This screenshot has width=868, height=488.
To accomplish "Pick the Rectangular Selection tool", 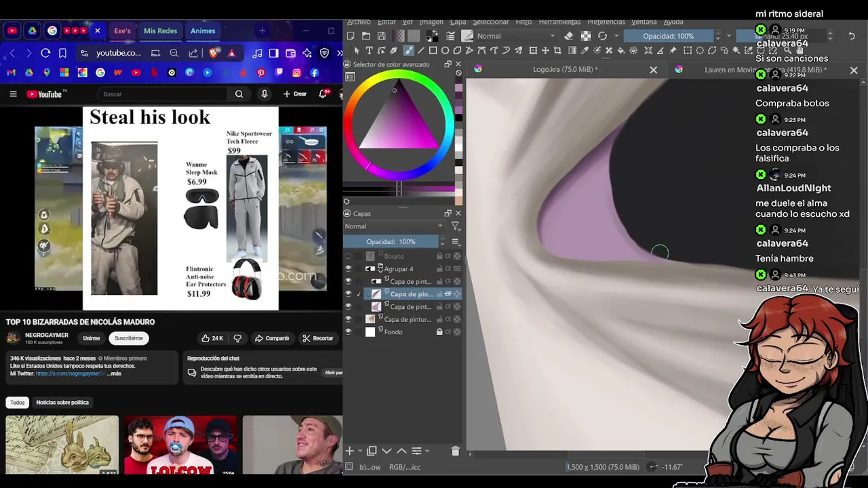I will (688, 50).
